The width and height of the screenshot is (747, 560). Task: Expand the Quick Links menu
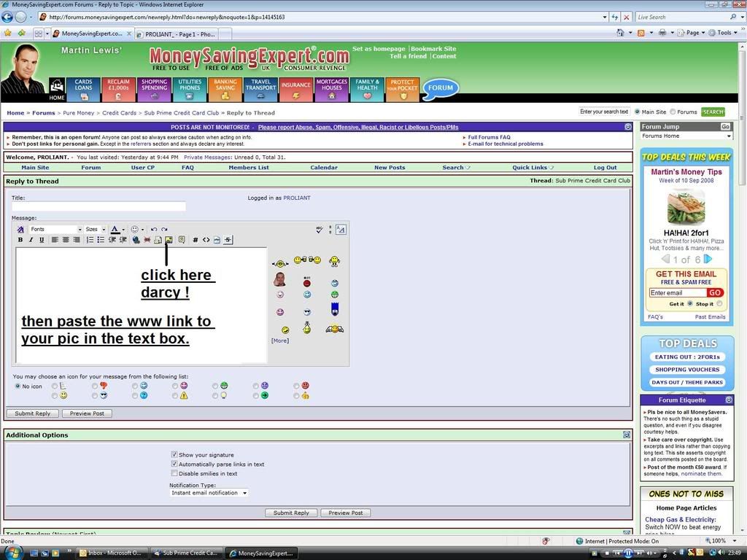pyautogui.click(x=533, y=168)
